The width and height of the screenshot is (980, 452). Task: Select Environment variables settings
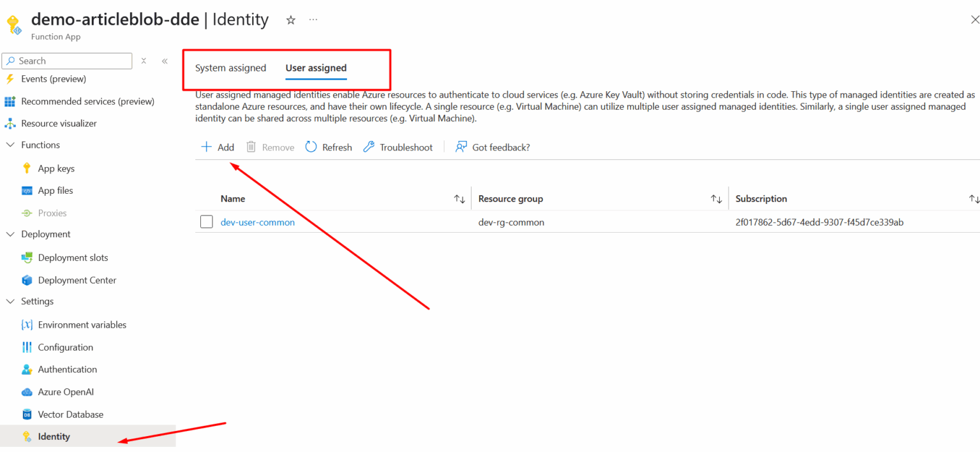81,324
